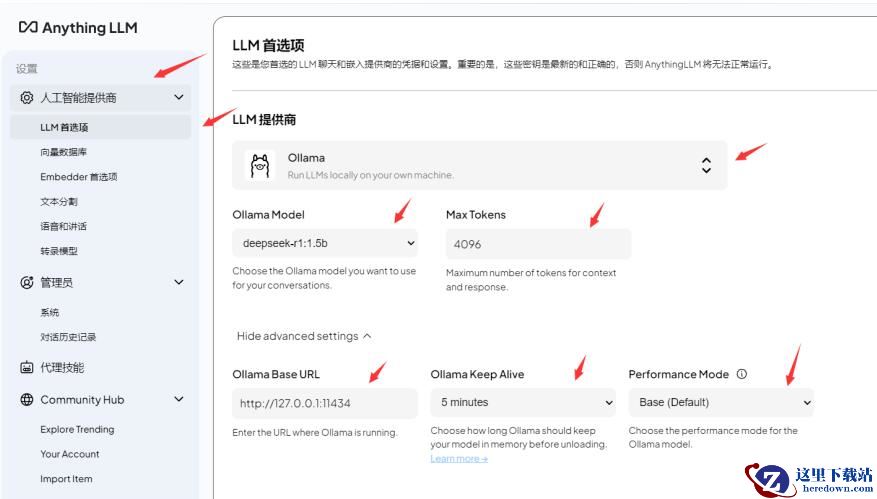Click the Ollama Base URL label
This screenshot has height=499, width=877.
[x=276, y=374]
